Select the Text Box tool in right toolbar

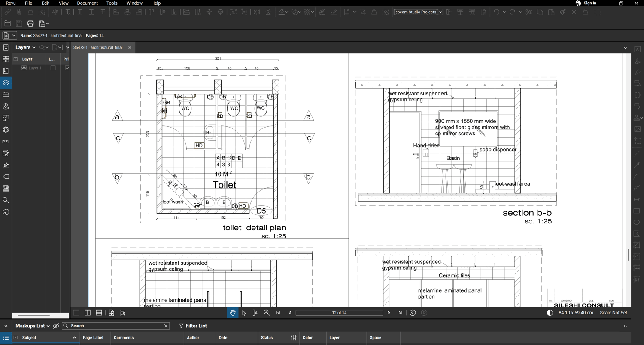(638, 49)
